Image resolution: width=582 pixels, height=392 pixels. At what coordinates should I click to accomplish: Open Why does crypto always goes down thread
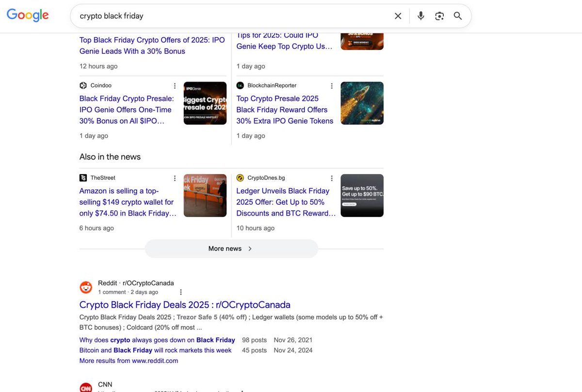[x=157, y=340]
